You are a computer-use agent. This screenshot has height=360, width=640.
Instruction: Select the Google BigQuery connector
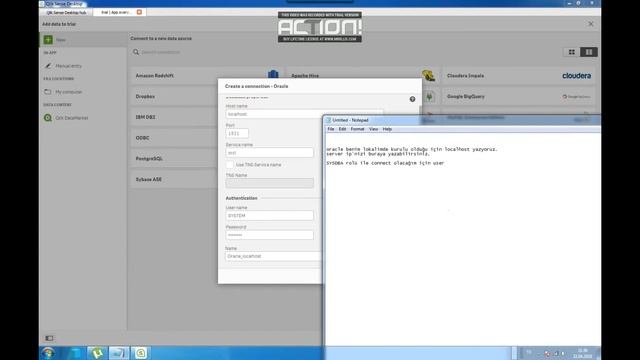point(518,96)
